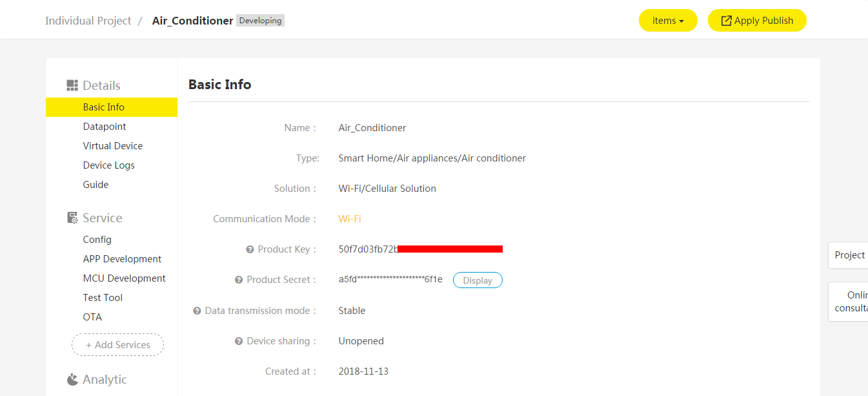The width and height of the screenshot is (868, 396).
Task: Click the Product Secret help icon
Action: click(239, 280)
